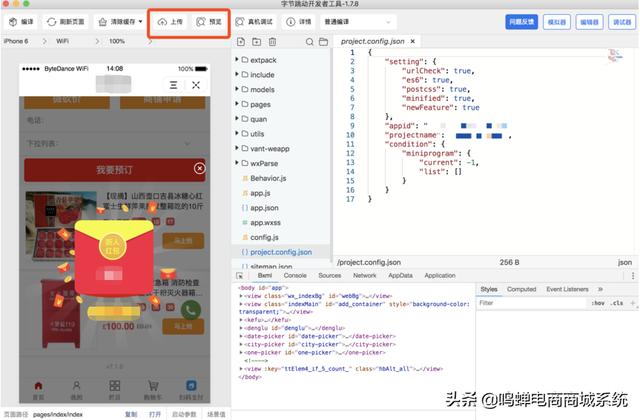Select the Computed pane tab
This screenshot has height=420, width=640.
coord(521,289)
